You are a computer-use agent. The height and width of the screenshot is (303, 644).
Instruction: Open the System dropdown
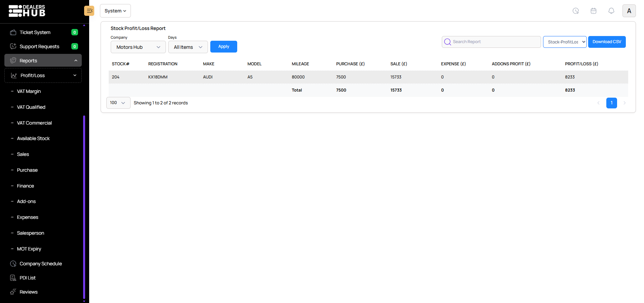point(115,11)
